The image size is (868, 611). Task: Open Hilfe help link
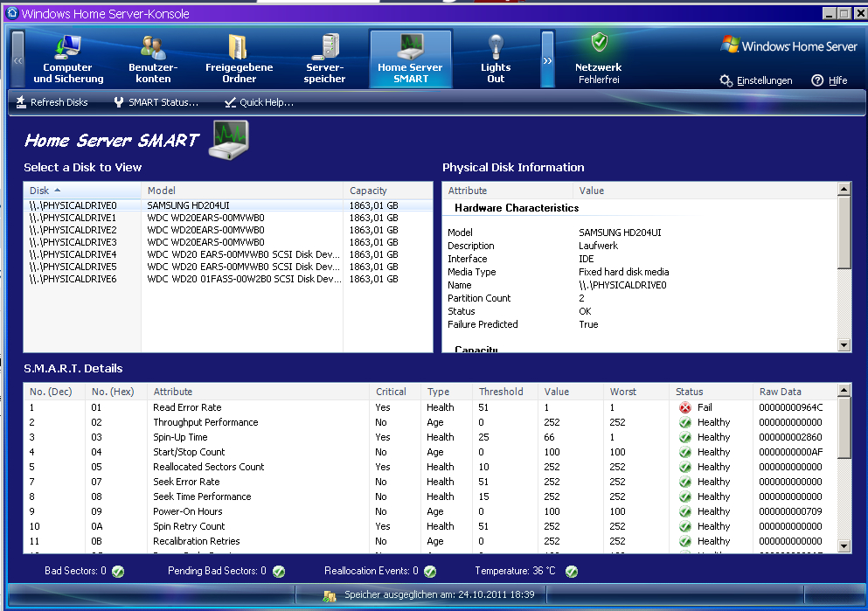click(830, 80)
